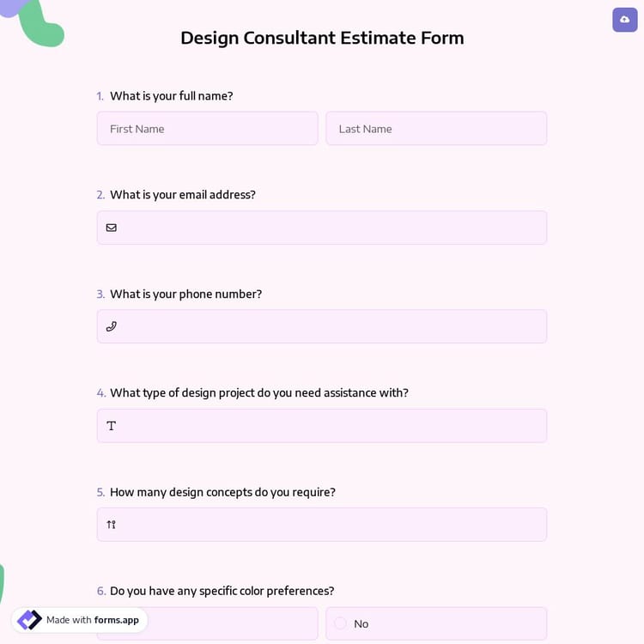Click the design concepts question label
Screen dimensions: 644x644
[x=222, y=492]
